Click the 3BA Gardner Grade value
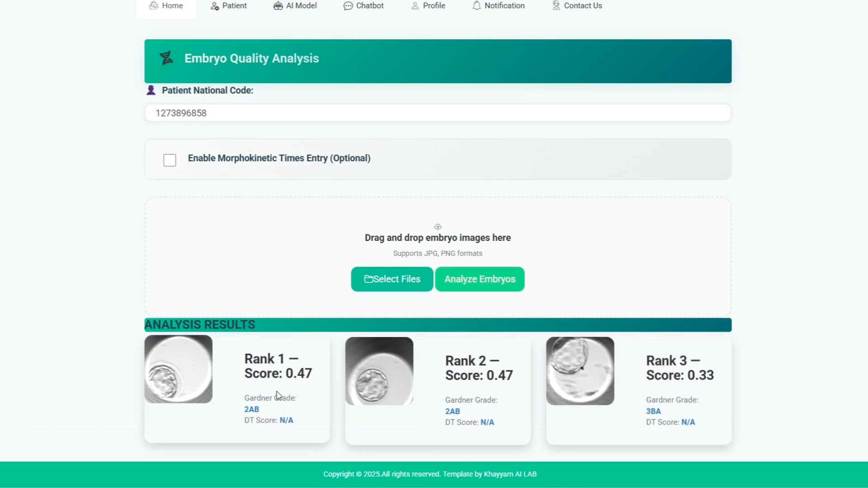 click(x=653, y=411)
